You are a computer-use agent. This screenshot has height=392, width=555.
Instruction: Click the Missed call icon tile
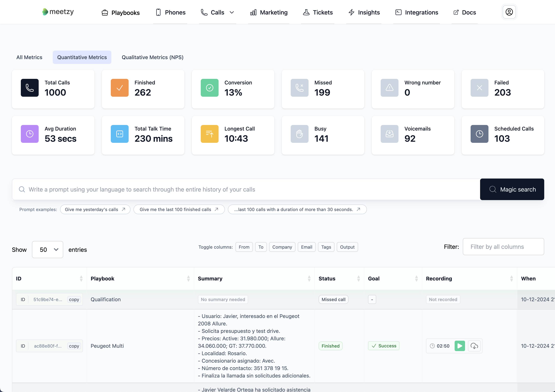coord(299,88)
